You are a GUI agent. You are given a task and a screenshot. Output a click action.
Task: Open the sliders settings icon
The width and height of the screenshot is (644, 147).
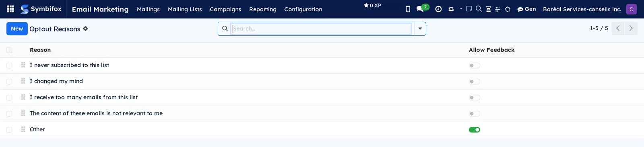498,9
